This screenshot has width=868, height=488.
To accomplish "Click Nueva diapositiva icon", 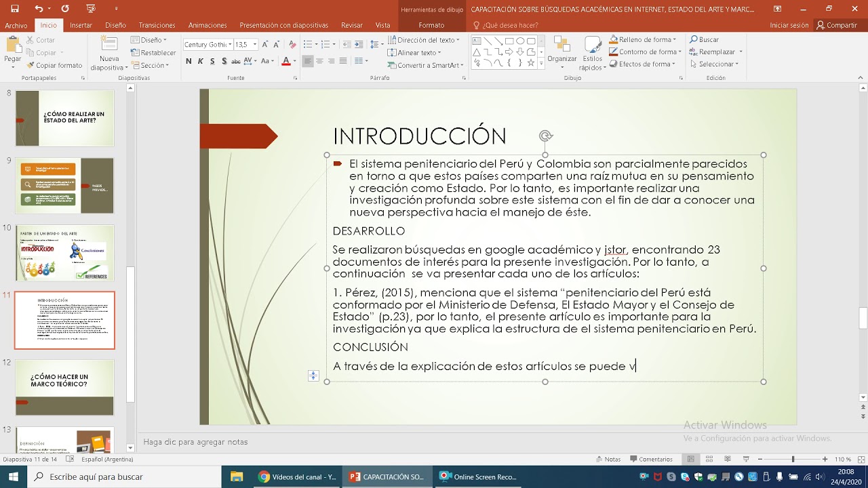I will click(x=109, y=44).
